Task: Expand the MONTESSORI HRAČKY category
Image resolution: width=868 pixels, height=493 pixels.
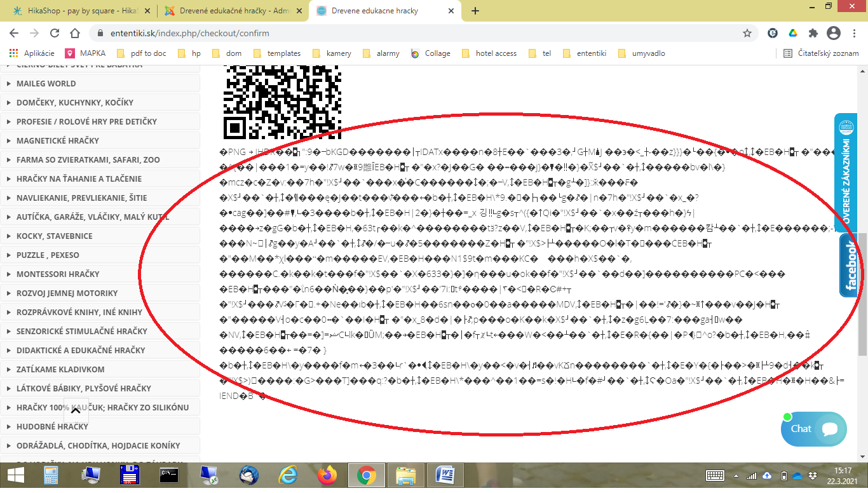Action: pos(58,274)
